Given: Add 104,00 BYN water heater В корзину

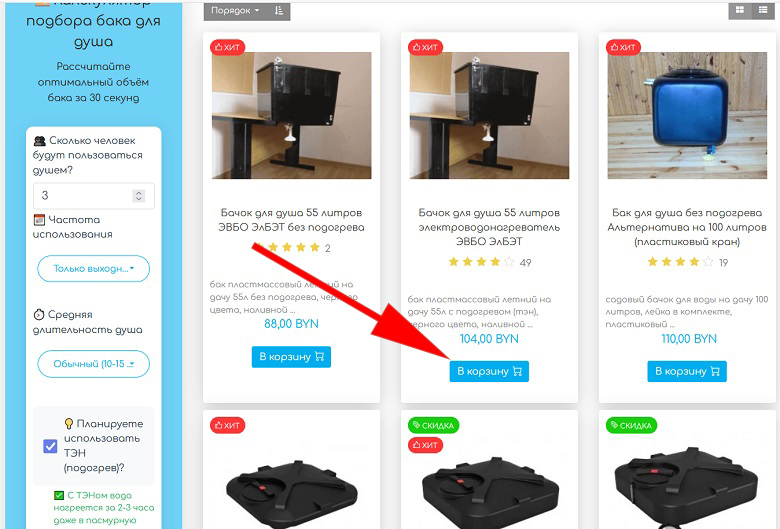Looking at the screenshot, I should [x=489, y=371].
